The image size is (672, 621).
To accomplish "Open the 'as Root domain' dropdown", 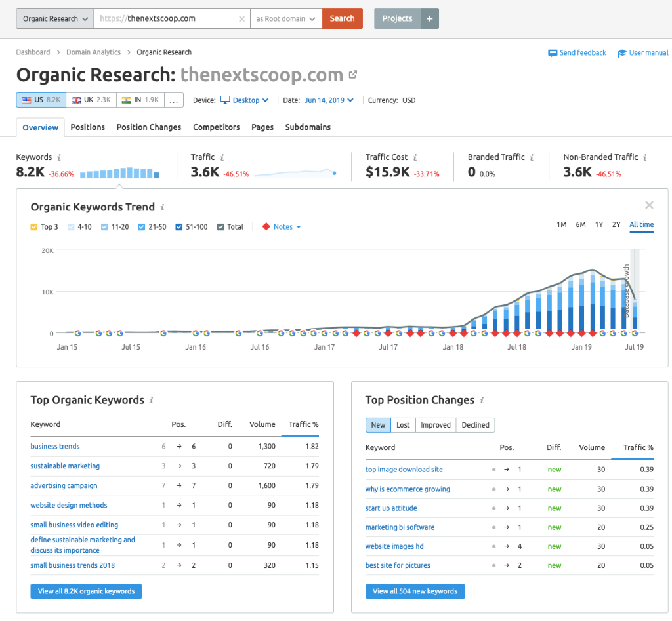I will [286, 18].
